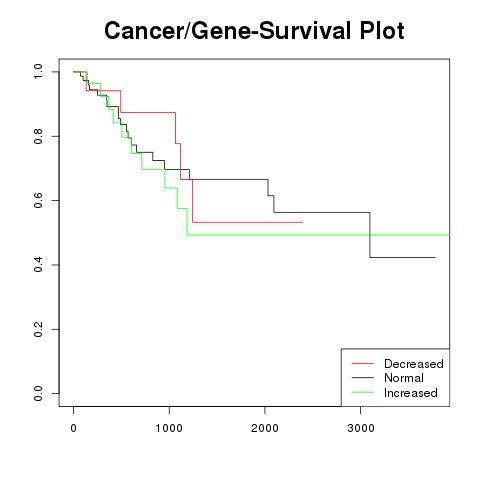Screen dimensions: 480x480
Task: Select the Decreased legend label
Action: coord(414,364)
